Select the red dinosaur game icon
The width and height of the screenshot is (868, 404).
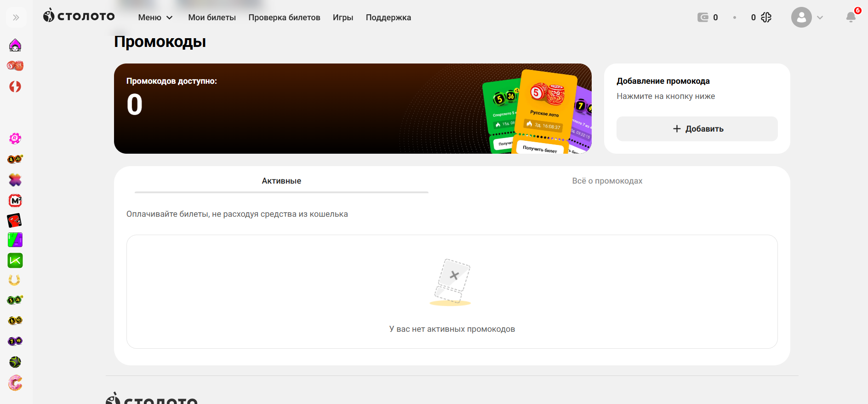pyautogui.click(x=15, y=221)
